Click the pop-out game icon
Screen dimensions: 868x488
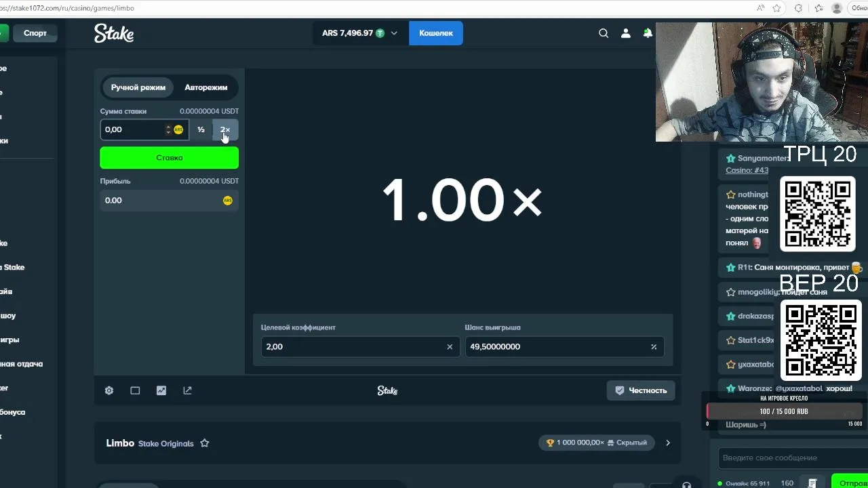coord(188,390)
